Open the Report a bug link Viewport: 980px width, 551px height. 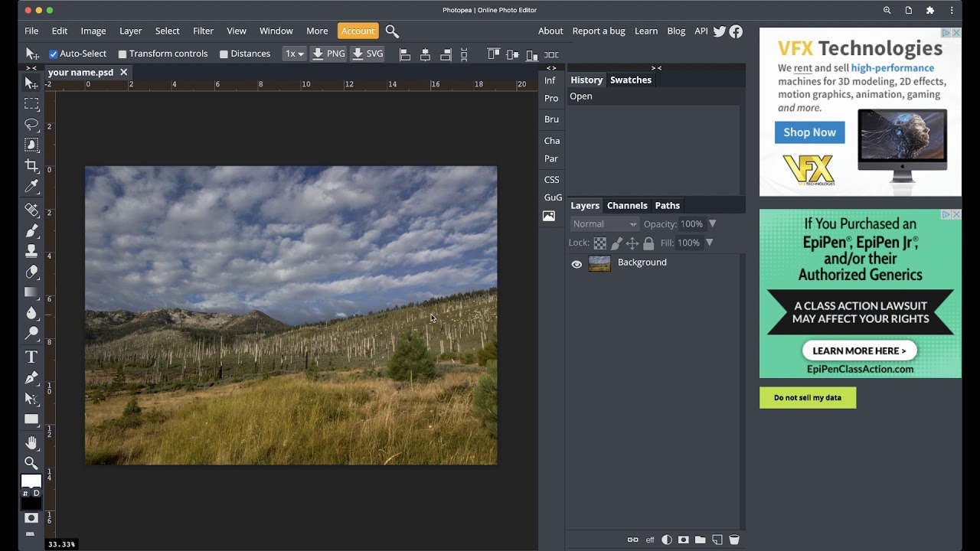click(599, 31)
